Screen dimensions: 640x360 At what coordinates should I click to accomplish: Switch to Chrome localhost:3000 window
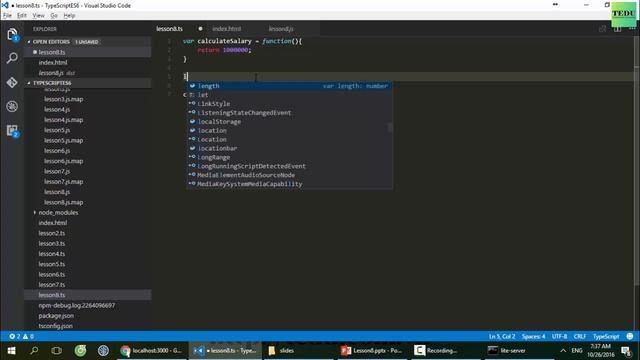coord(152,351)
